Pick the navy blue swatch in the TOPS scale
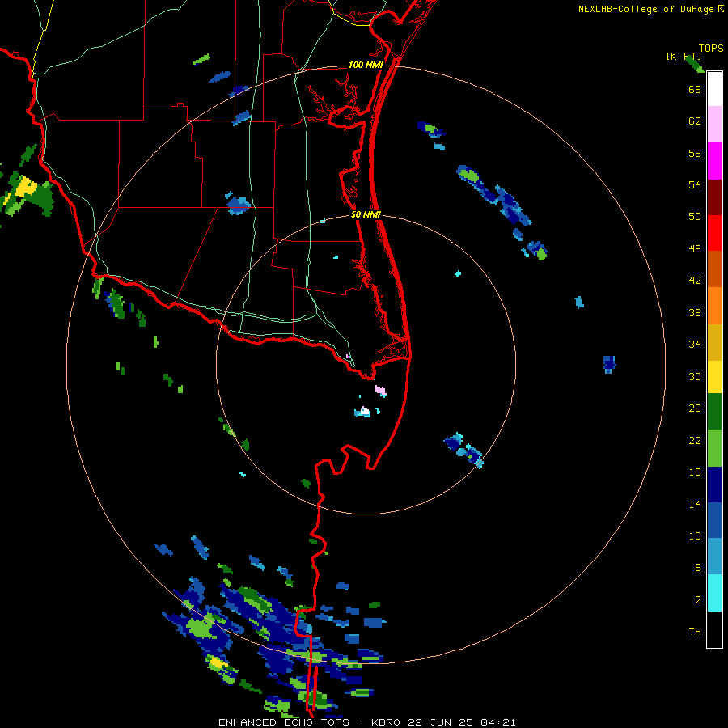Screen dimensions: 728x728 click(714, 485)
